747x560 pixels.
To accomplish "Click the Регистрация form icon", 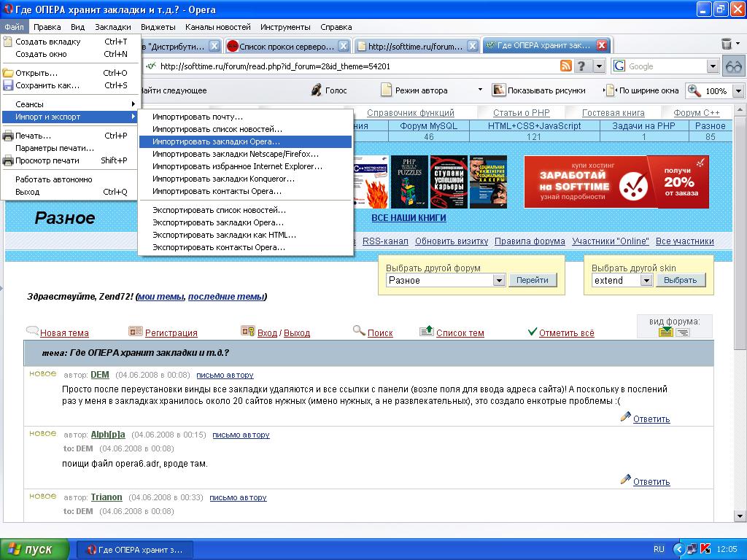I will (x=135, y=331).
